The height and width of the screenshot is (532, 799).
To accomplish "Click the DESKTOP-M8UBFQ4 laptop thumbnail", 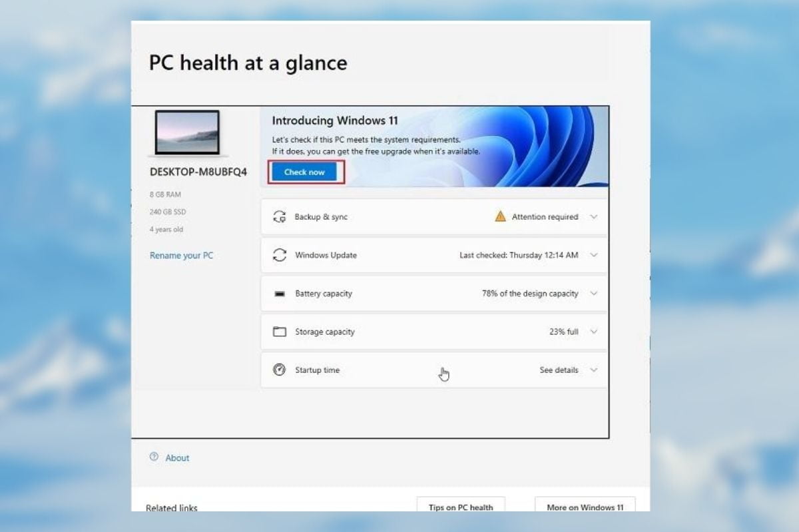I will click(x=187, y=133).
